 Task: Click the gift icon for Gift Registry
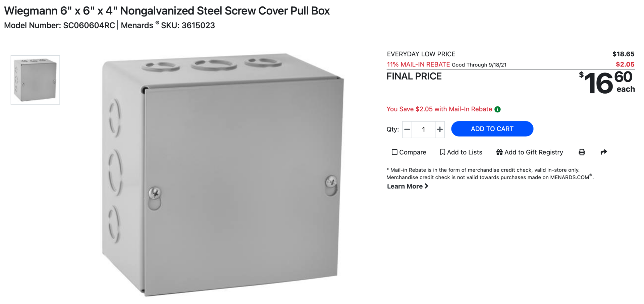click(x=499, y=152)
